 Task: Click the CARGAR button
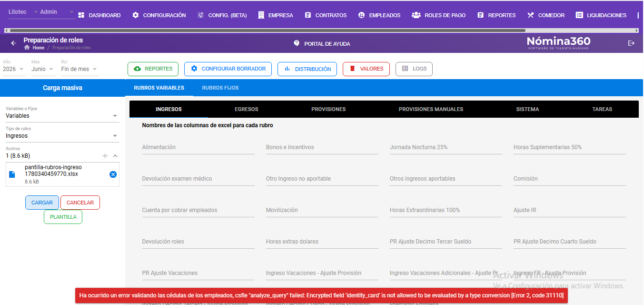tap(42, 203)
